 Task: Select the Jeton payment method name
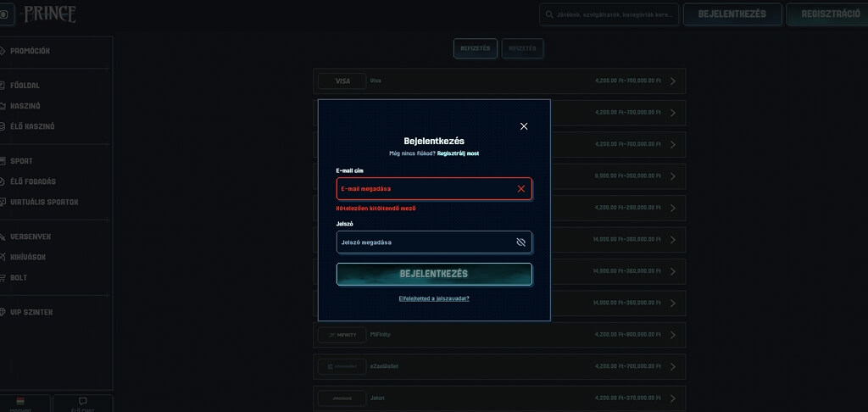tap(377, 398)
